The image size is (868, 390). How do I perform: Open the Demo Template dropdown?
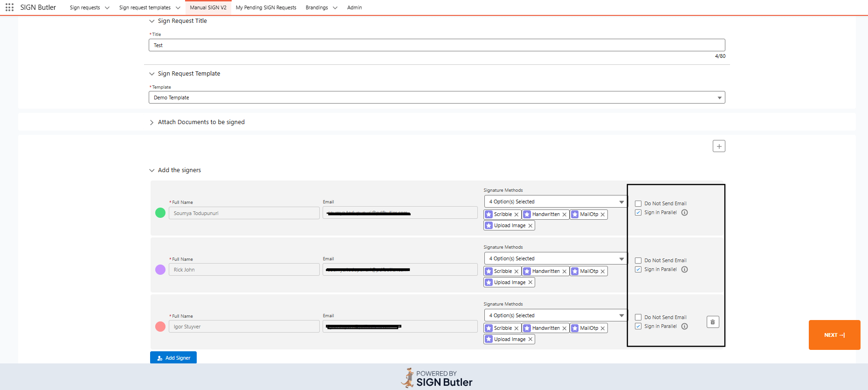tap(436, 97)
